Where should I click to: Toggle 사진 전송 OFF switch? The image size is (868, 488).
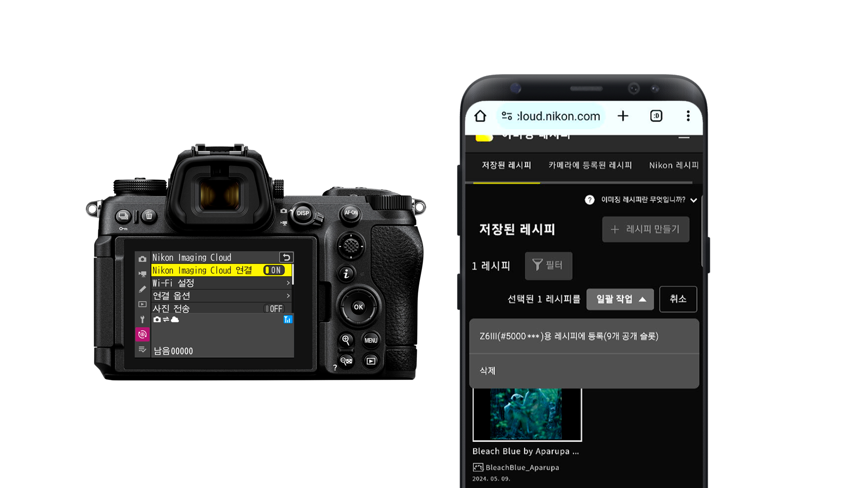(x=274, y=309)
